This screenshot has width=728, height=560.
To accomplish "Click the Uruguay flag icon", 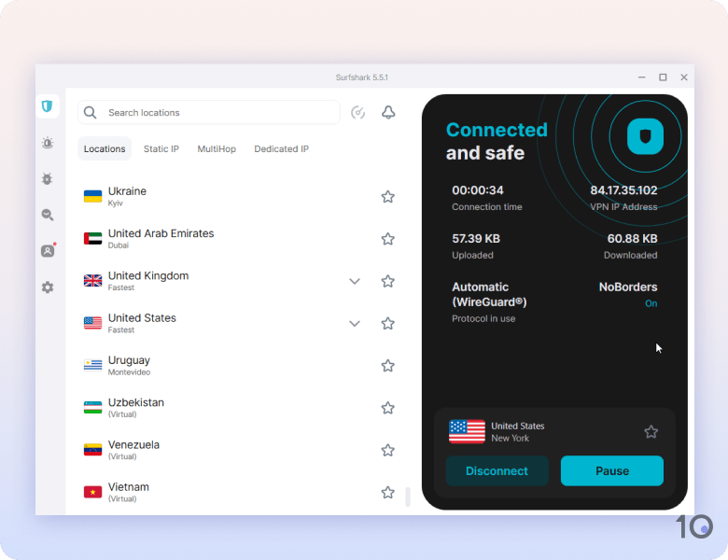I will pyautogui.click(x=92, y=366).
